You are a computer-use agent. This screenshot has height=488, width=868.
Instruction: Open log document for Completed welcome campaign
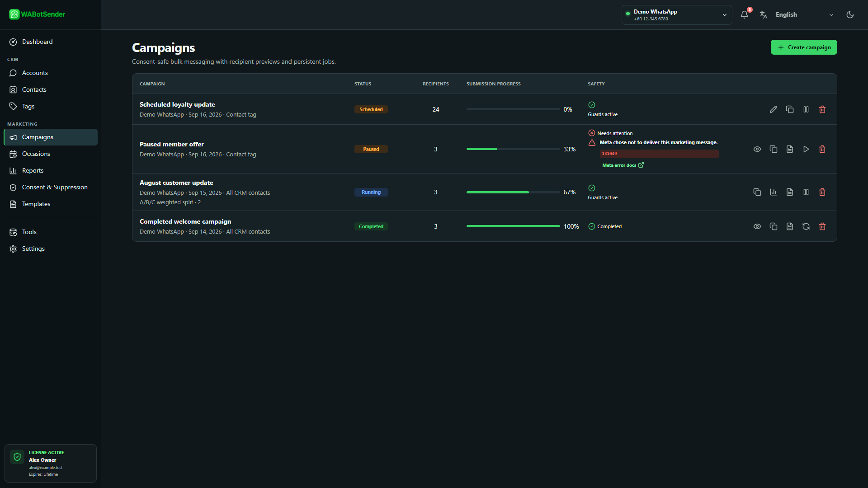(790, 226)
